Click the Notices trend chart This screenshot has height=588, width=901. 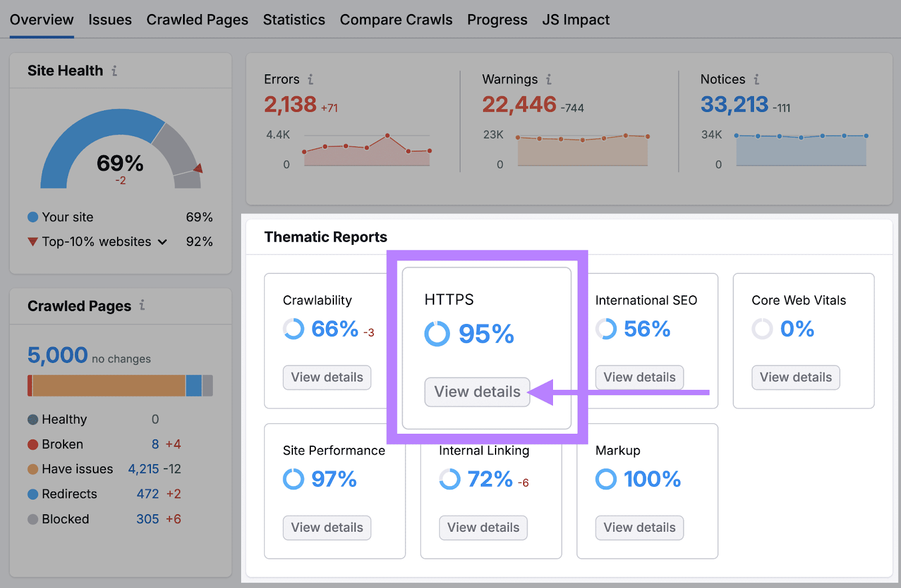801,150
